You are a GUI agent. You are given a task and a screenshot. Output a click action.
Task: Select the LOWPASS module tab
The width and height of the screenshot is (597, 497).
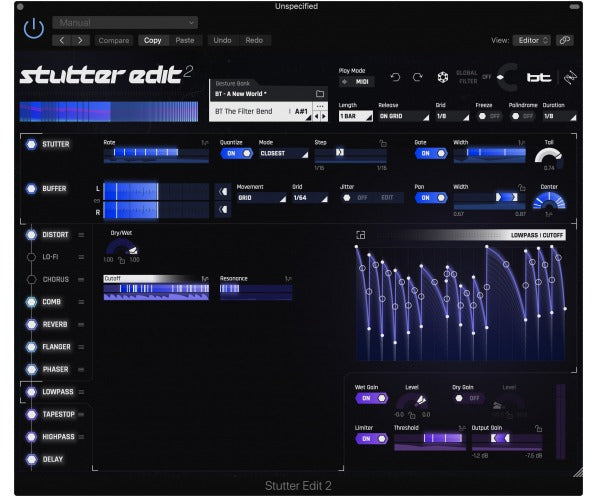pos(57,392)
